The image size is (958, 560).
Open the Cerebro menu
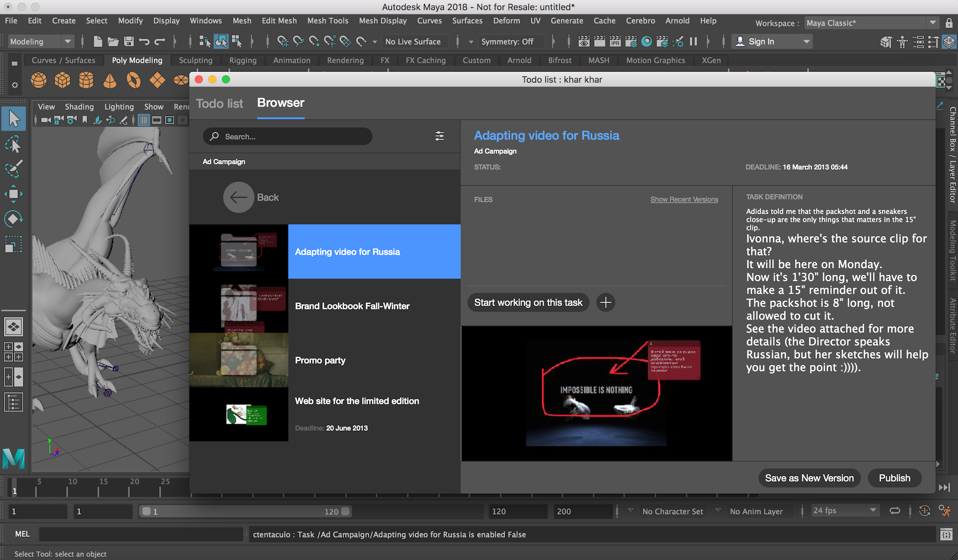pos(640,21)
